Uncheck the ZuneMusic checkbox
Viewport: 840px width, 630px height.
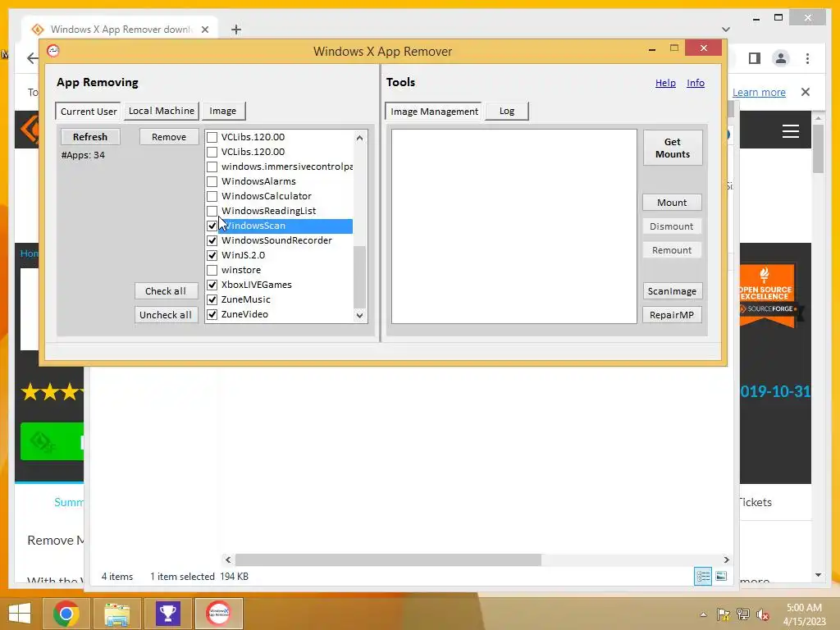pyautogui.click(x=212, y=299)
